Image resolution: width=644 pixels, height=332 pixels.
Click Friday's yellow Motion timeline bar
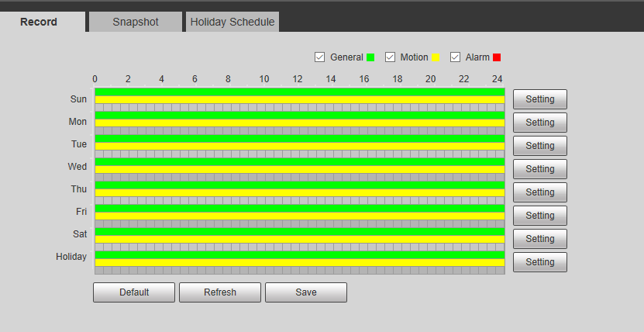(299, 216)
